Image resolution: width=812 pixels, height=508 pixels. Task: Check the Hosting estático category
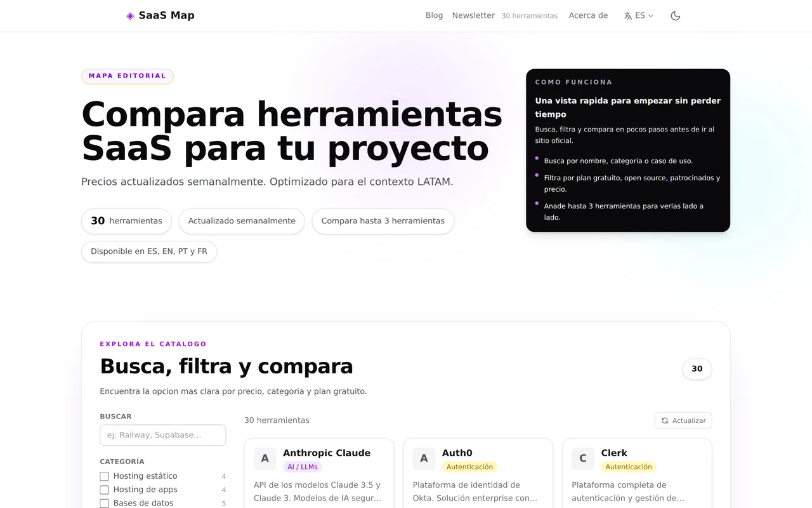(105, 476)
